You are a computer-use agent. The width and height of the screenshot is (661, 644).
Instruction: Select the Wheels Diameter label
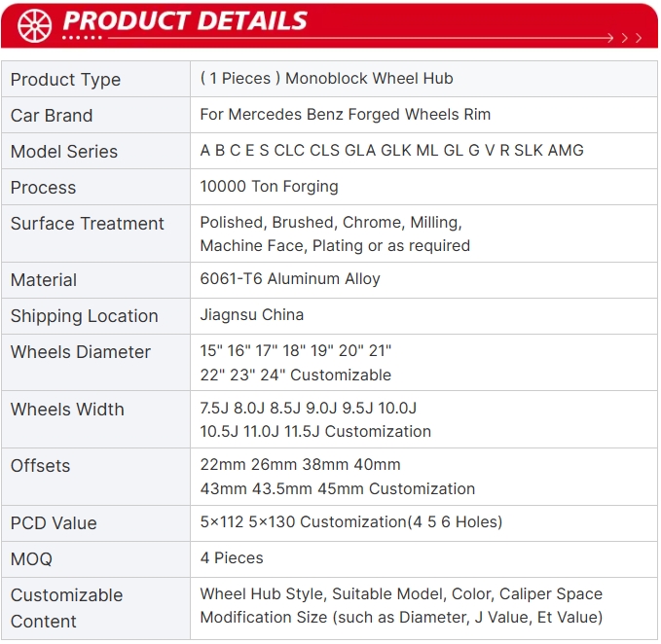(81, 352)
